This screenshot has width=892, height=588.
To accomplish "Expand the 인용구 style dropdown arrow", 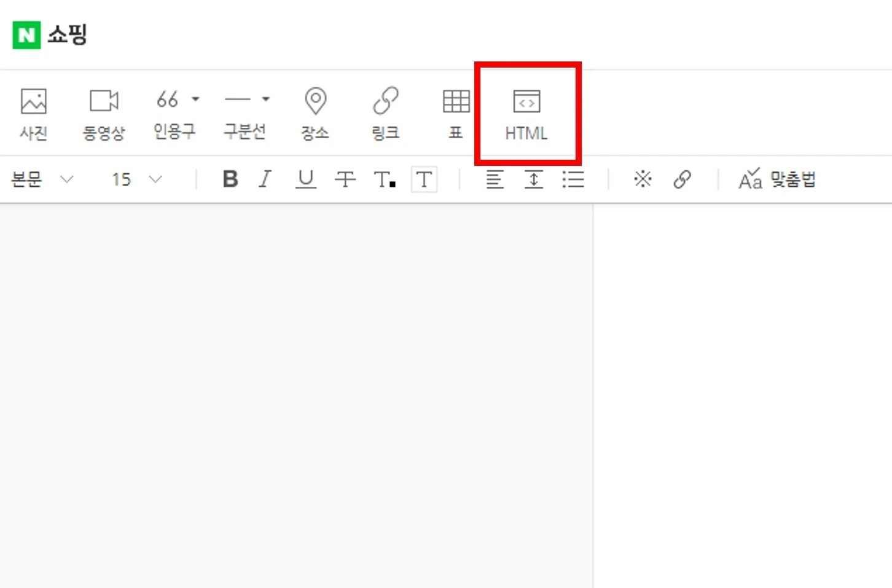I will [x=196, y=99].
